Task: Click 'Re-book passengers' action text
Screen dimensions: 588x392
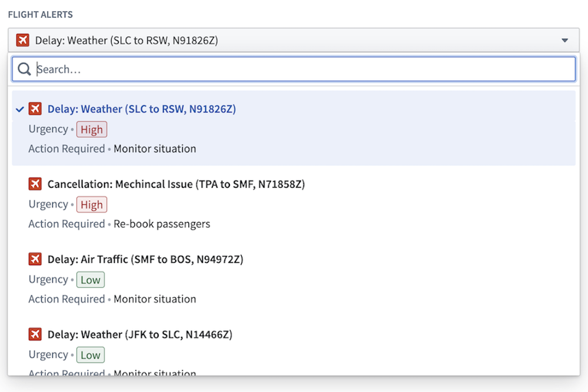Action: pos(162,224)
